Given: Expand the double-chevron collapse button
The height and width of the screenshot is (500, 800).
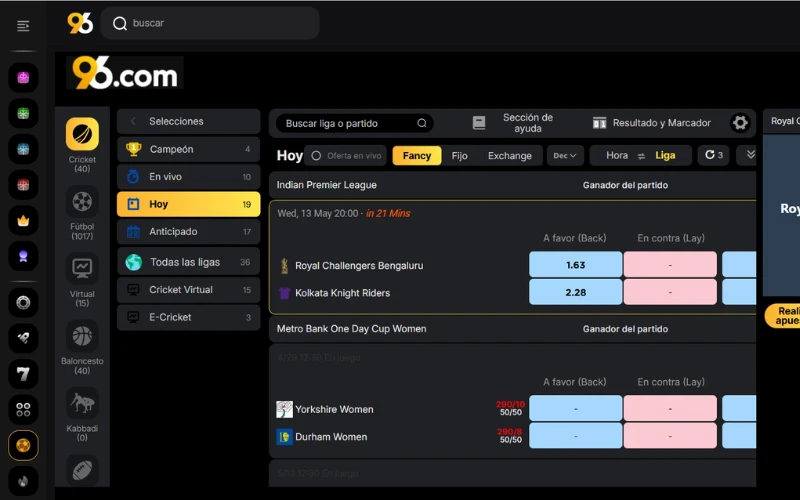Looking at the screenshot, I should coord(749,155).
